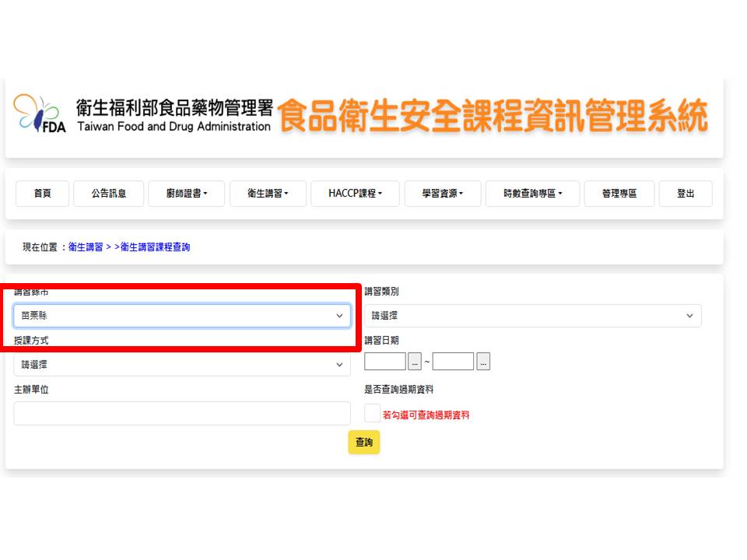The height and width of the screenshot is (560, 747).
Task: Expand the HACCP課程 menu
Action: point(355,194)
